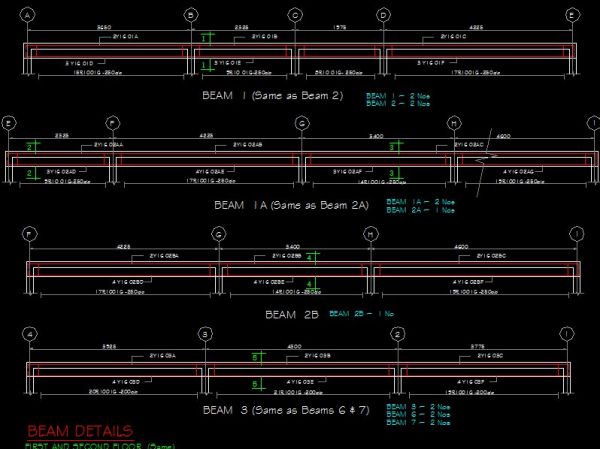Viewport: 600px width, 449px height.
Task: Click grid bubble A on Beam 1
Action: tap(27, 15)
